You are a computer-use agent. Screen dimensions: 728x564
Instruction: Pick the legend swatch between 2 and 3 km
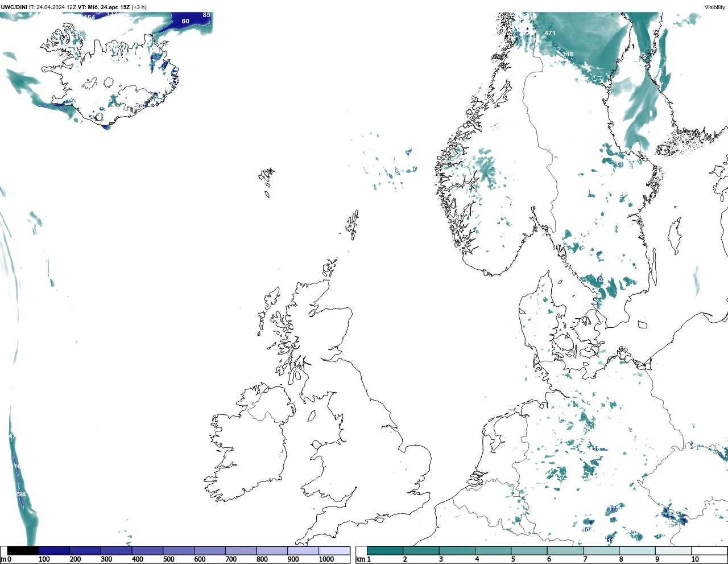pyautogui.click(x=421, y=550)
